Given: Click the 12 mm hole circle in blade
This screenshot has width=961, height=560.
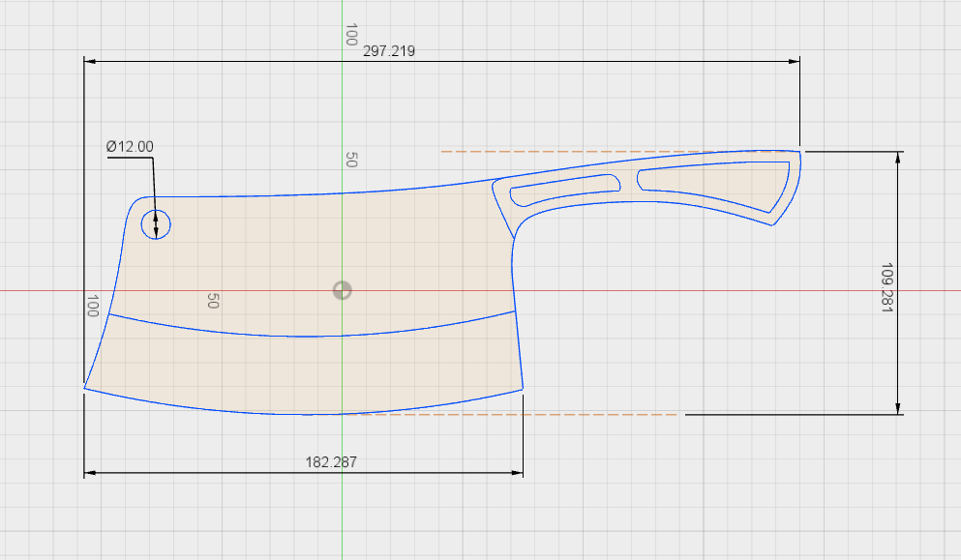Looking at the screenshot, I should pos(156,224).
